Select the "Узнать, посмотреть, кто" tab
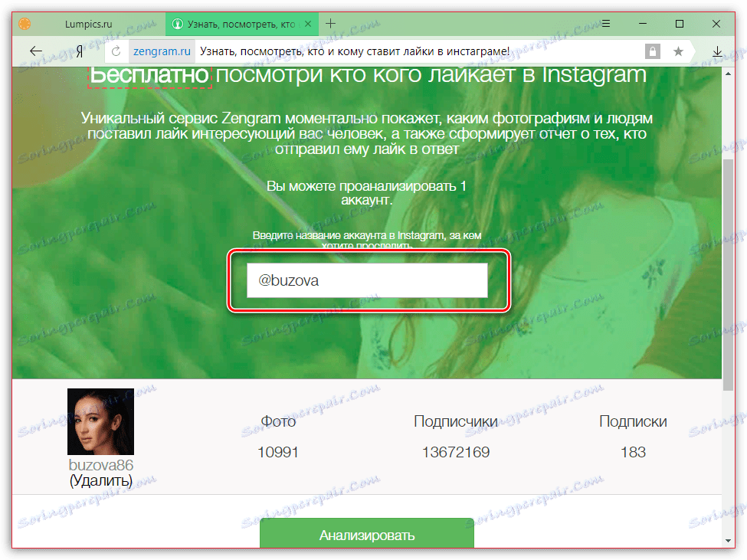The image size is (747, 560). point(241,24)
